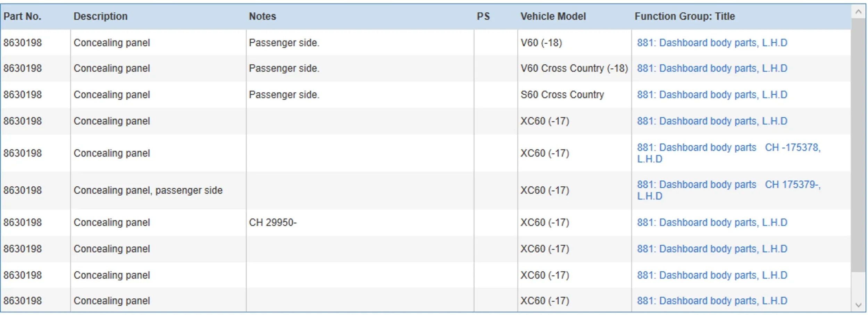The image size is (868, 315).
Task: Select the V60 Cross Country (-18) model cell
Action: pos(574,68)
